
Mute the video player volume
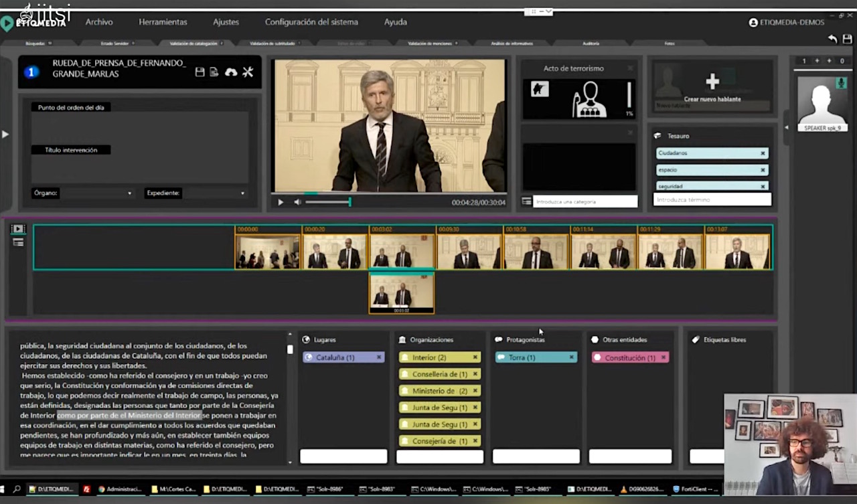297,202
